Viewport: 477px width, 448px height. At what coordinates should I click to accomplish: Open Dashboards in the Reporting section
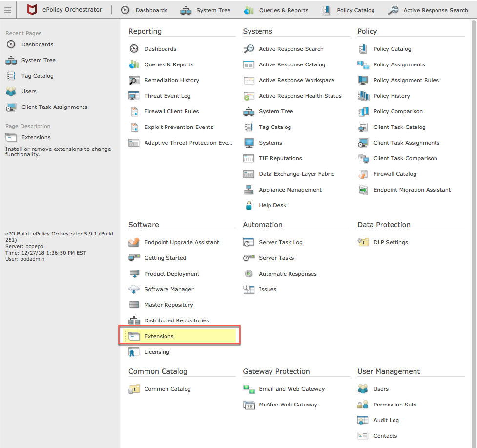160,49
